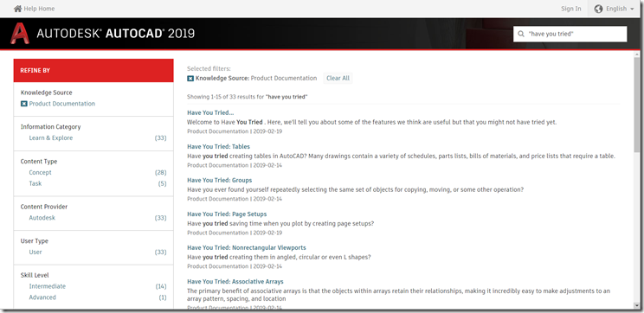Click the Knowledge Source heading
This screenshot has width=644, height=313.
pyautogui.click(x=47, y=93)
